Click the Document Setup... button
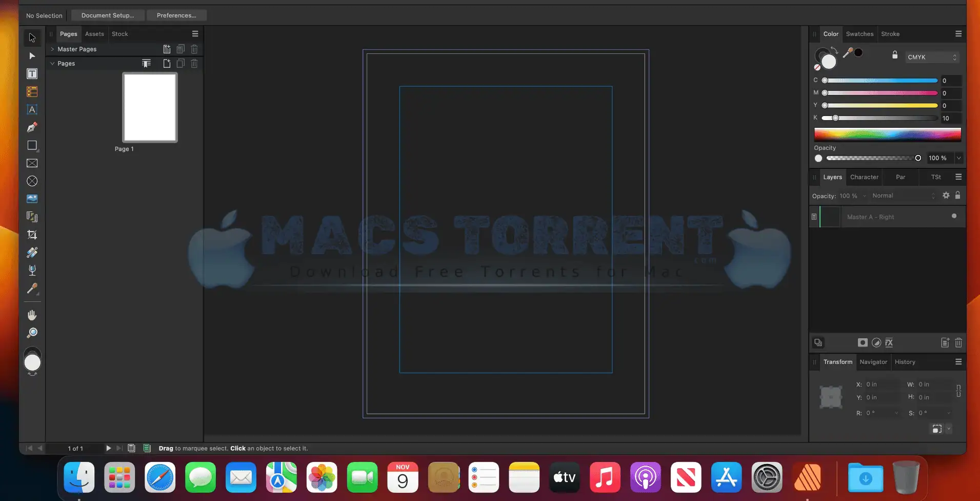980x501 pixels. pos(108,15)
